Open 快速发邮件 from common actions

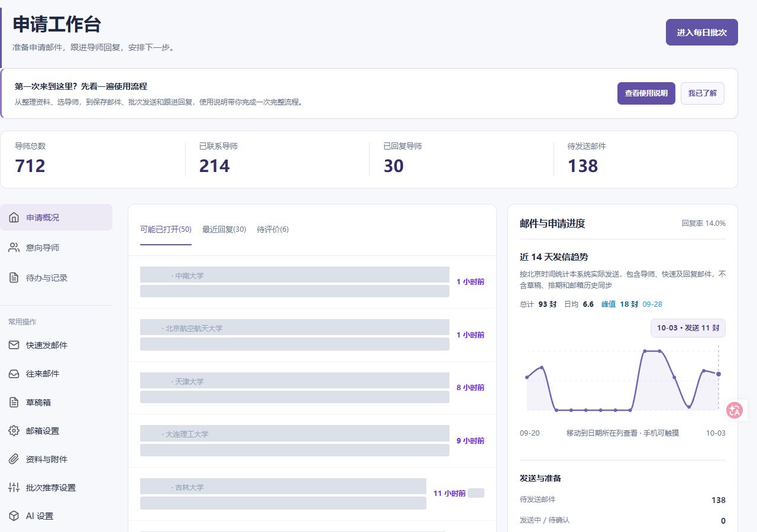tap(56, 345)
